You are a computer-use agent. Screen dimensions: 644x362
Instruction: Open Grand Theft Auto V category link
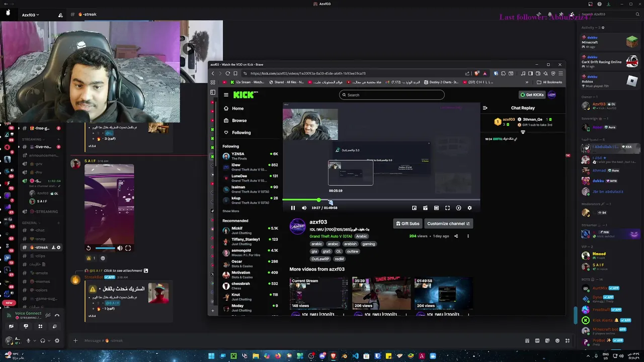(331, 236)
